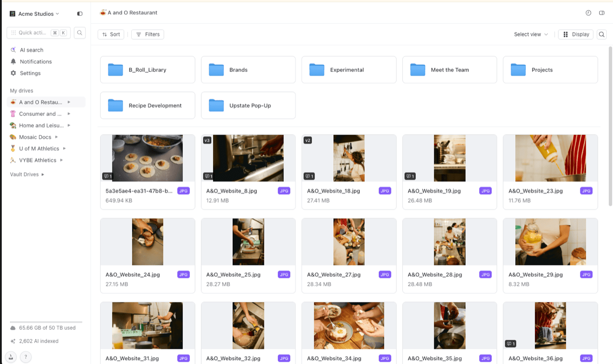The width and height of the screenshot is (613, 364).
Task: Expand the A and O Restaurant drive arrow
Action: pos(69,102)
